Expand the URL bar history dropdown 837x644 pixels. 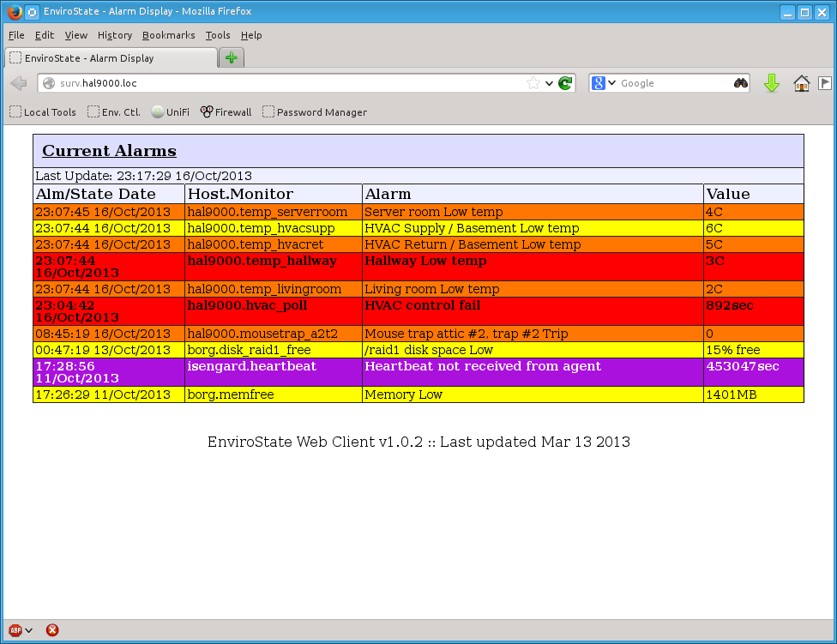tap(550, 83)
